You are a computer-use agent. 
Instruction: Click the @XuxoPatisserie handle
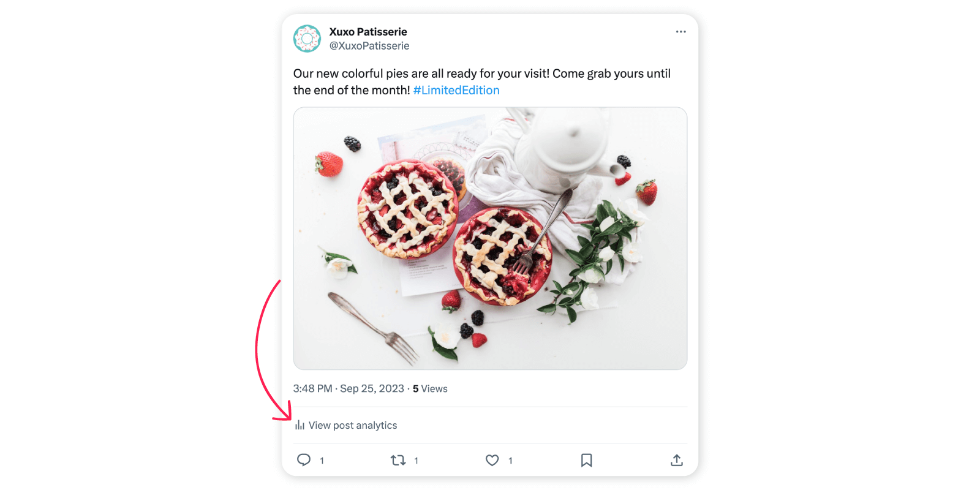coord(370,45)
